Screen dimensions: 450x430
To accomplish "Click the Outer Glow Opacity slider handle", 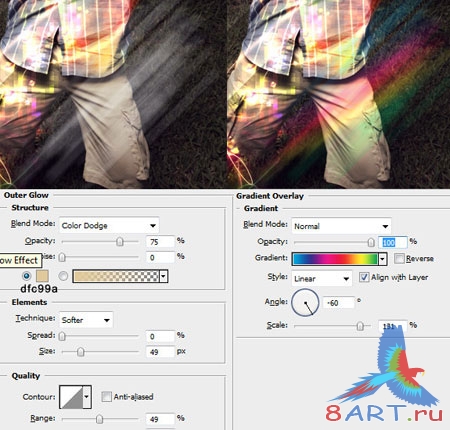I will (120, 241).
